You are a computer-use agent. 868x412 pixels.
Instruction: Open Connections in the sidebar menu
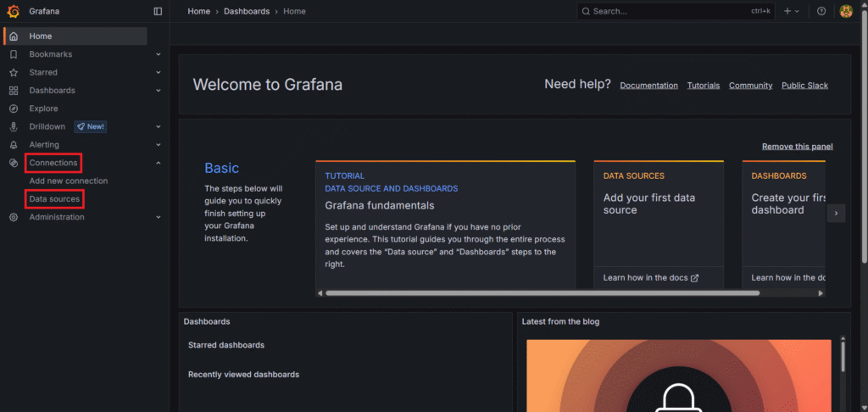[53, 163]
